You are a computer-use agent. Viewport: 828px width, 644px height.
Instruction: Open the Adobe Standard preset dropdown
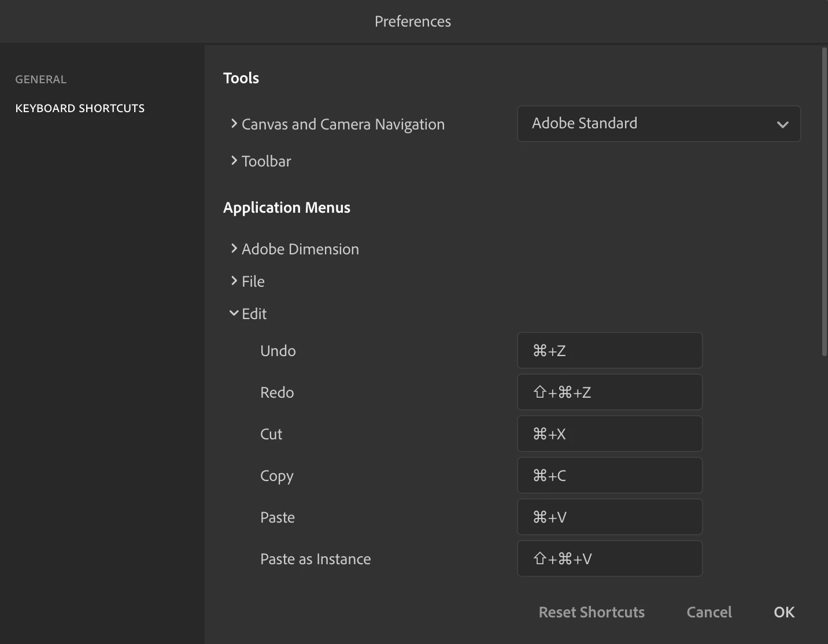pos(659,124)
